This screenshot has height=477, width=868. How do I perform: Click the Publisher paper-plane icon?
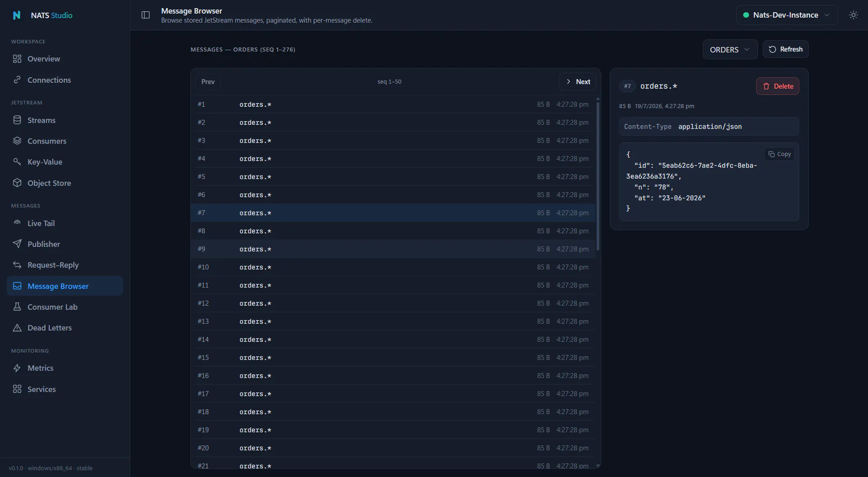pos(17,244)
